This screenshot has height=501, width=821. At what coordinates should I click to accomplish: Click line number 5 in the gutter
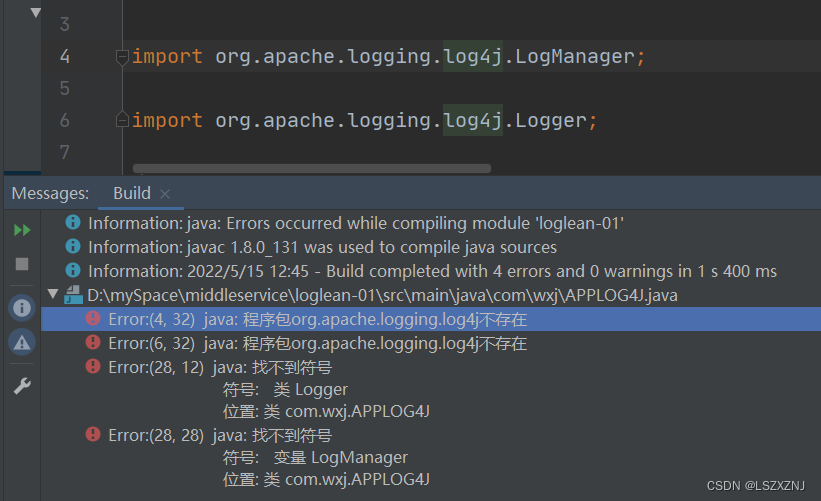(x=64, y=88)
